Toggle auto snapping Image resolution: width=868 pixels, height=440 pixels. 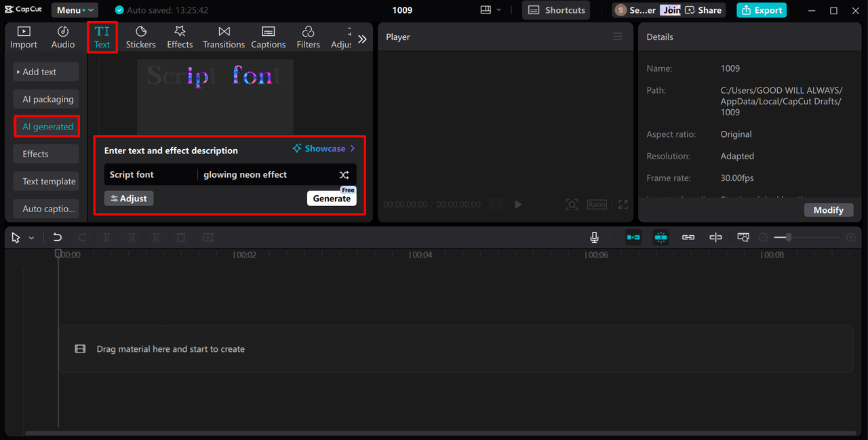point(661,237)
